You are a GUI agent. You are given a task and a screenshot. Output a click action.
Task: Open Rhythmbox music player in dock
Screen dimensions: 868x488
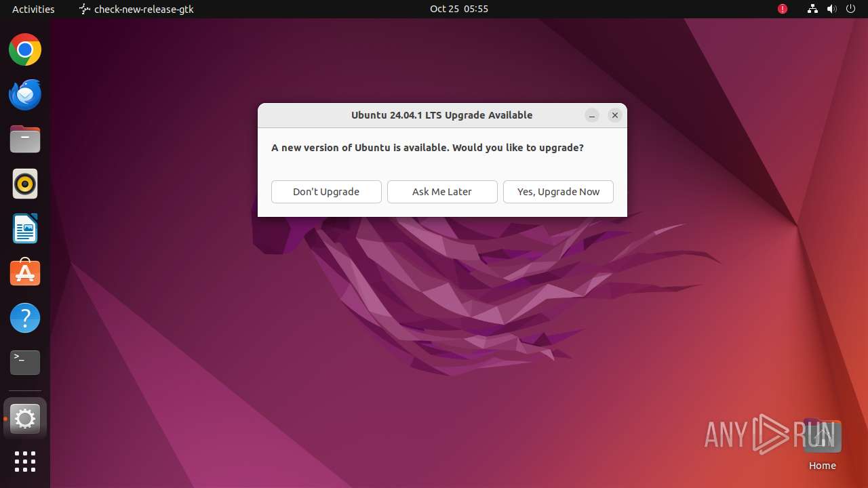click(x=25, y=184)
